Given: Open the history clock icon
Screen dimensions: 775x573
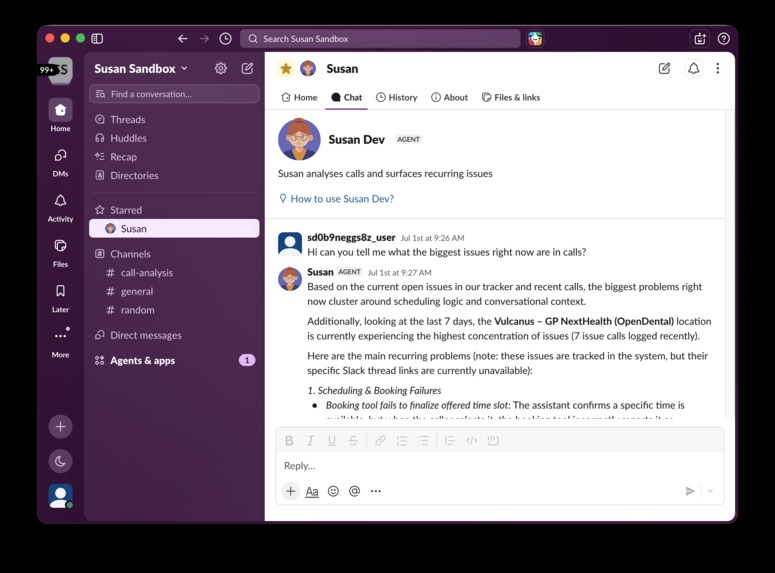Looking at the screenshot, I should coord(225,39).
